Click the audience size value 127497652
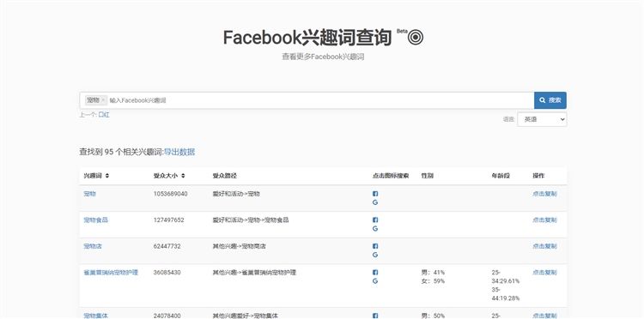The width and height of the screenshot is (644, 319). point(169,220)
